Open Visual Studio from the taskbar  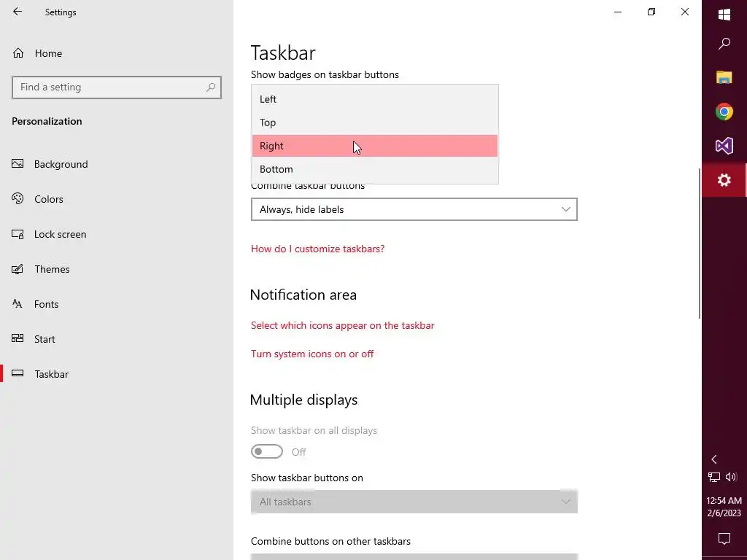[724, 146]
